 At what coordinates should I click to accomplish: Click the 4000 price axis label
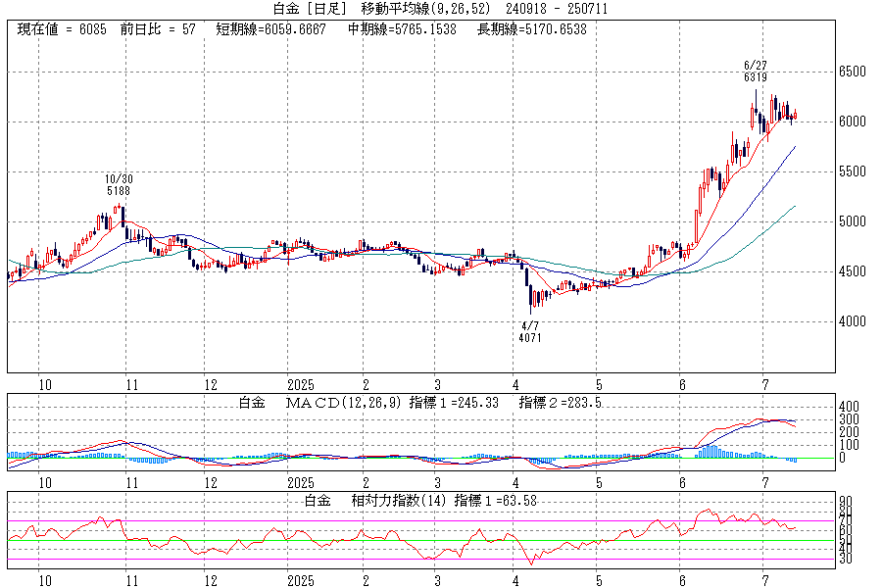851,321
